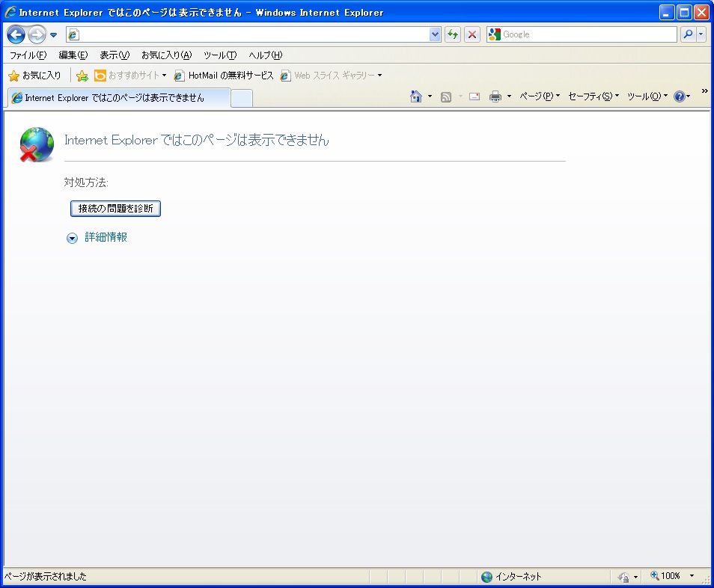Click the Home page icon

415,96
